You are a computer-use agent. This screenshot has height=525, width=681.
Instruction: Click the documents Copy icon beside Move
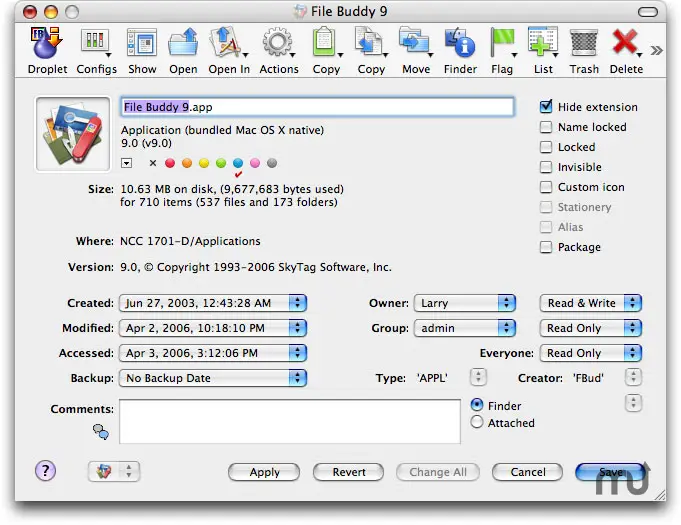(x=370, y=43)
